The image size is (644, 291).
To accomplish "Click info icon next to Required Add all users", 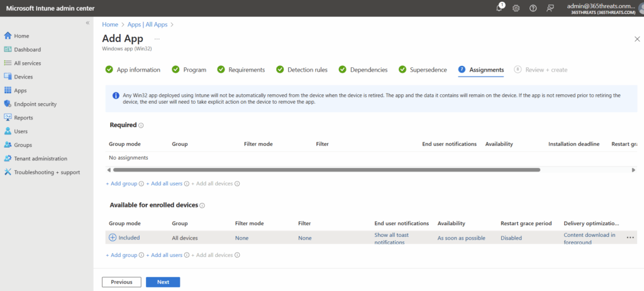I will click(x=186, y=184).
